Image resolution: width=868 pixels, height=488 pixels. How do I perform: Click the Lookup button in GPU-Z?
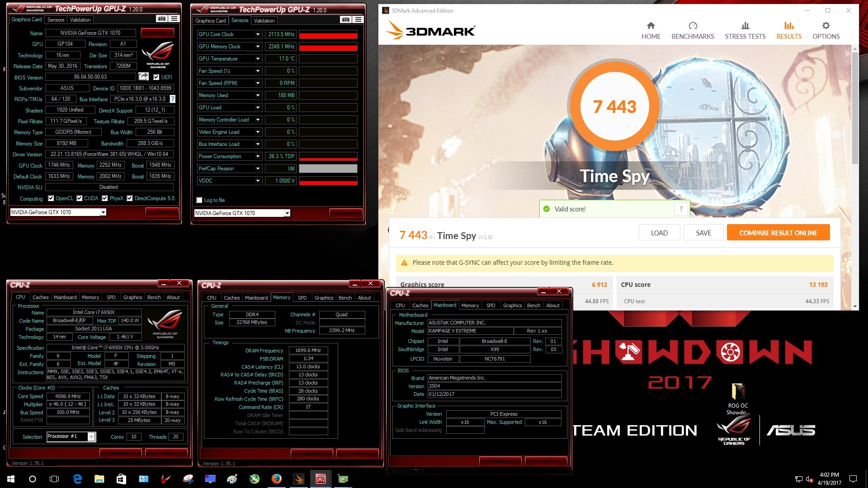pyautogui.click(x=157, y=33)
